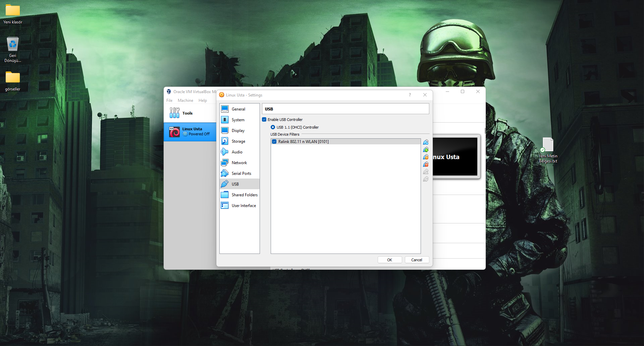Select the Yeni Metin Belgesi.txt desktop file
The height and width of the screenshot is (346, 644).
point(548,150)
